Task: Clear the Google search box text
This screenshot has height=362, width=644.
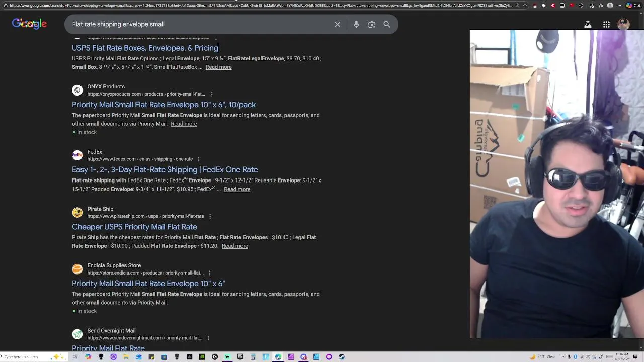Action: (x=338, y=24)
